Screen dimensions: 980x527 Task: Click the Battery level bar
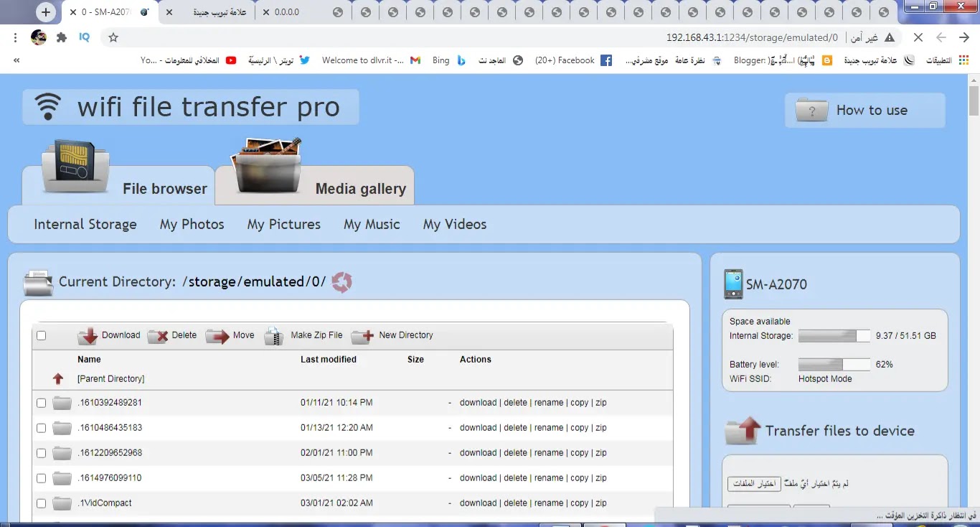834,365
